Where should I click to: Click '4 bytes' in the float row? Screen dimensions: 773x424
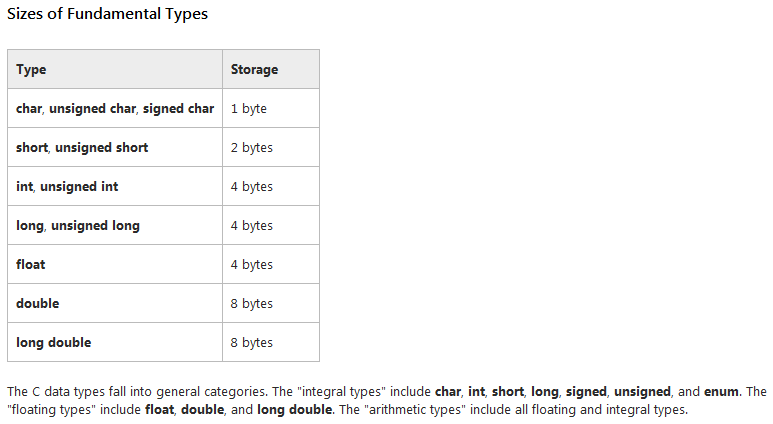271,264
